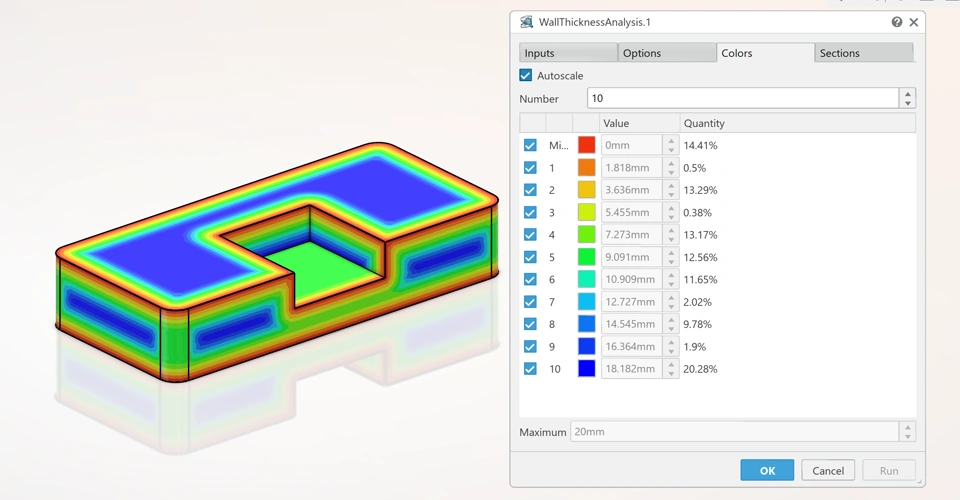The height and width of the screenshot is (500, 960).
Task: Click the Maximum field showing 20mm
Action: tap(735, 431)
